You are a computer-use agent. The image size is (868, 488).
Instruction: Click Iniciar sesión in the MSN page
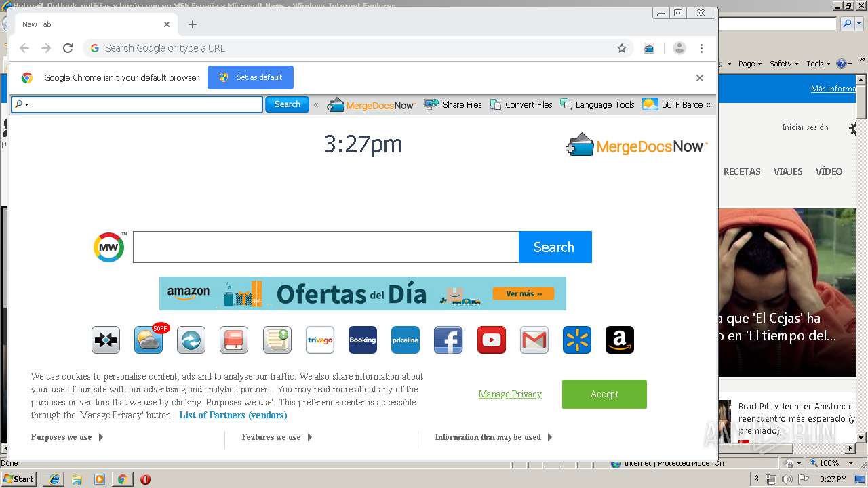(x=805, y=127)
